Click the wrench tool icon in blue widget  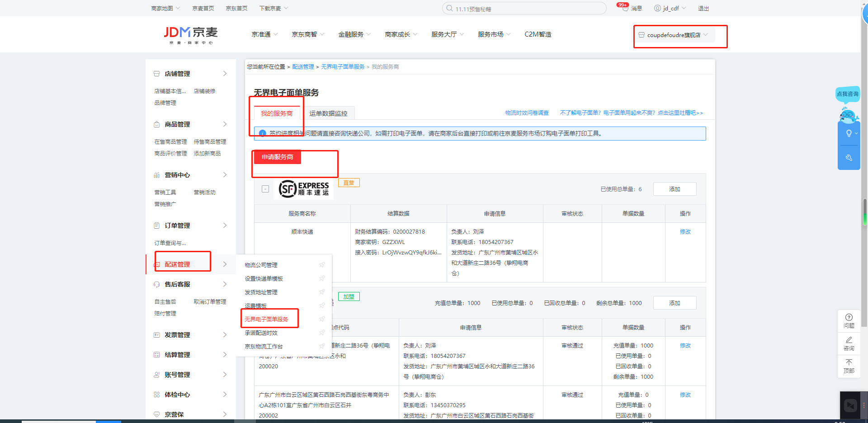(x=849, y=158)
